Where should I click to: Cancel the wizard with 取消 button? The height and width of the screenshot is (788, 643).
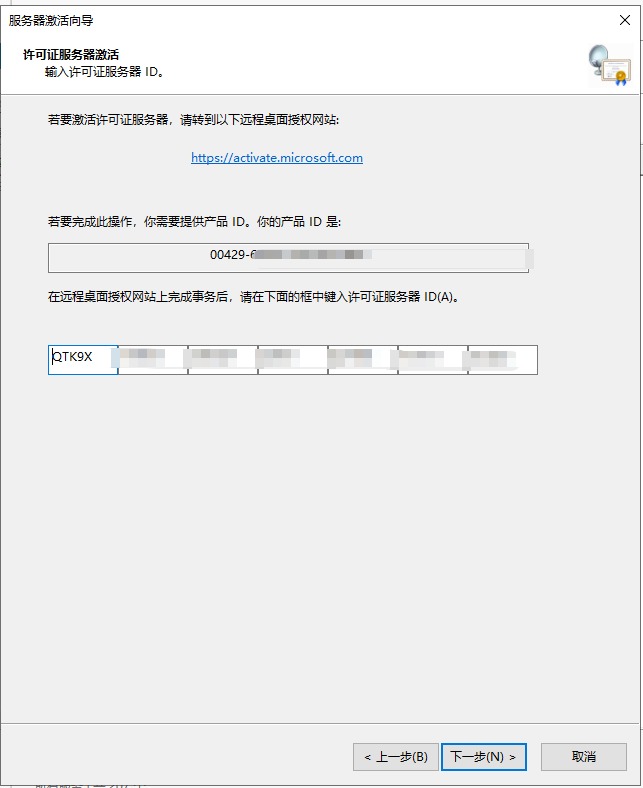pyautogui.click(x=584, y=757)
